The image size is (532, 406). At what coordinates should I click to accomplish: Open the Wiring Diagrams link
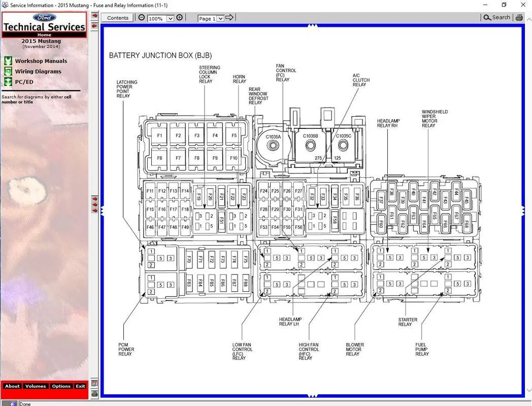(39, 72)
